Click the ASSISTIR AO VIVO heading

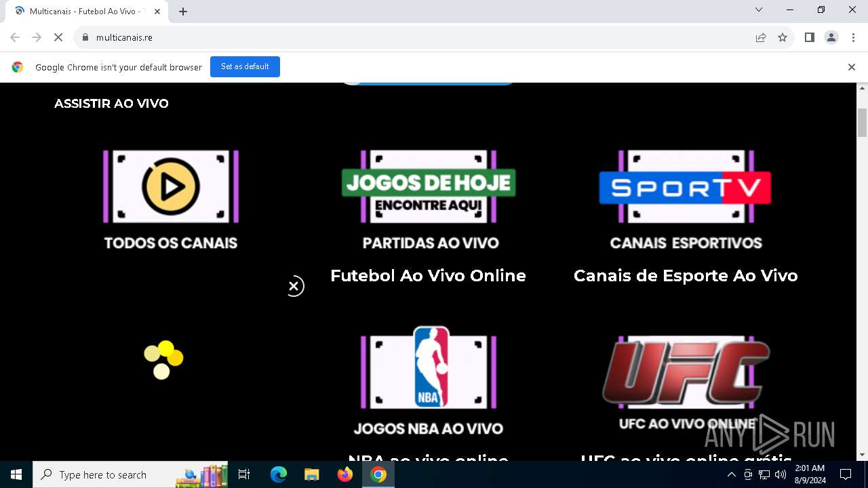pos(111,104)
